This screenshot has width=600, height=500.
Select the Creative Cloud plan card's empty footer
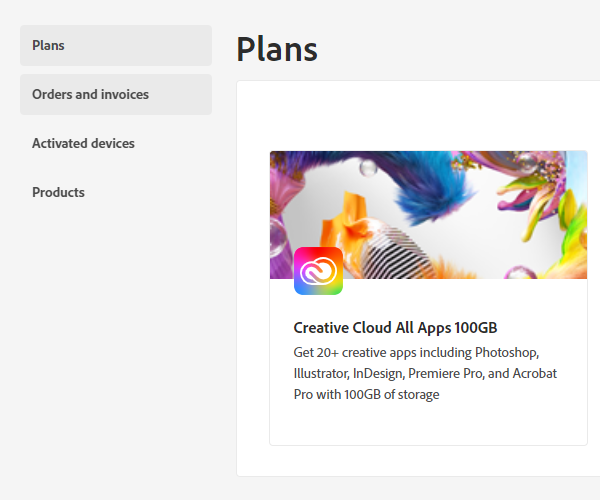pos(429,425)
